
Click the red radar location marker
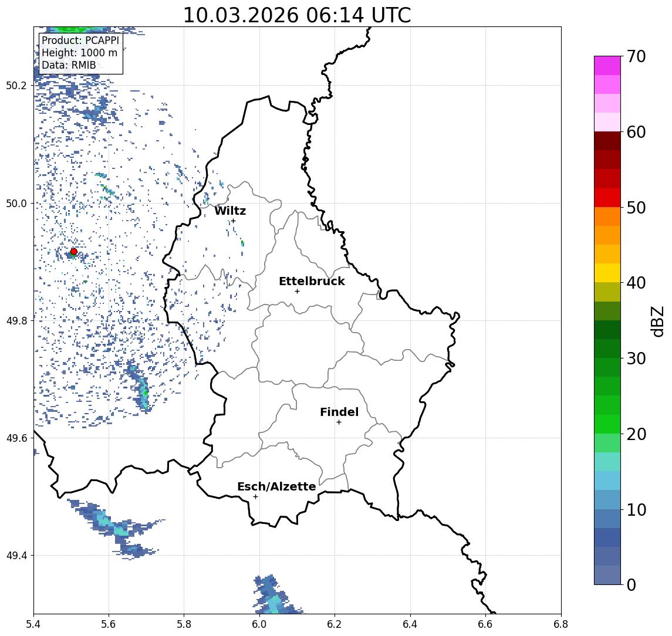[x=74, y=252]
